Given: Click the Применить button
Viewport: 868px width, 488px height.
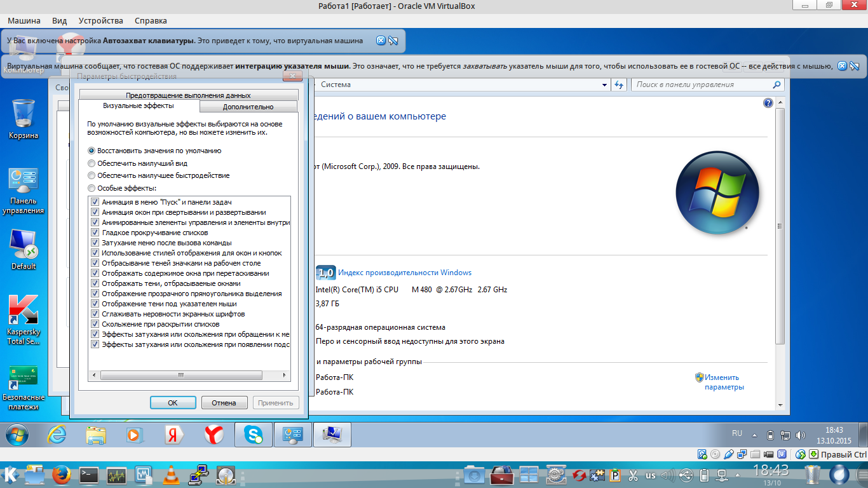Looking at the screenshot, I should 276,402.
